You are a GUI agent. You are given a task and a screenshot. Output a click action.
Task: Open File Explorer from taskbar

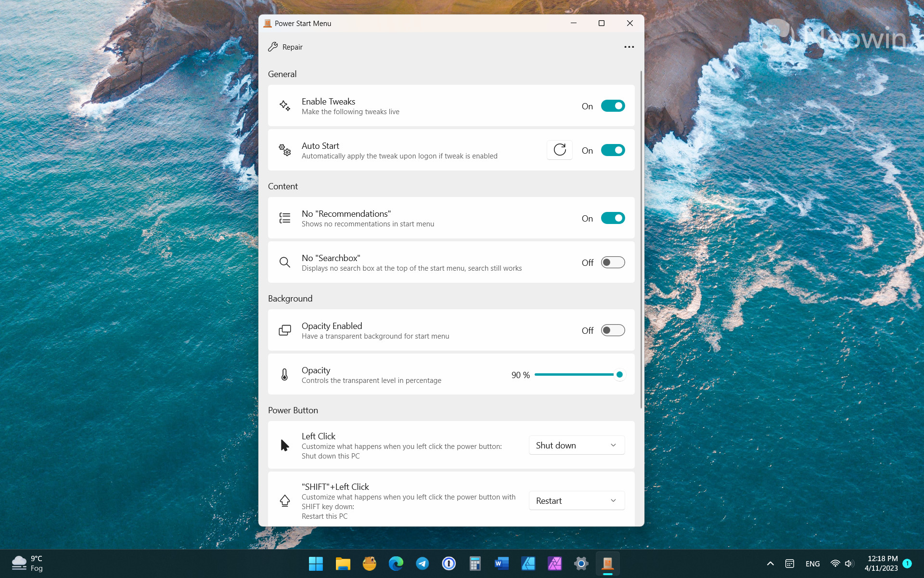pos(343,563)
